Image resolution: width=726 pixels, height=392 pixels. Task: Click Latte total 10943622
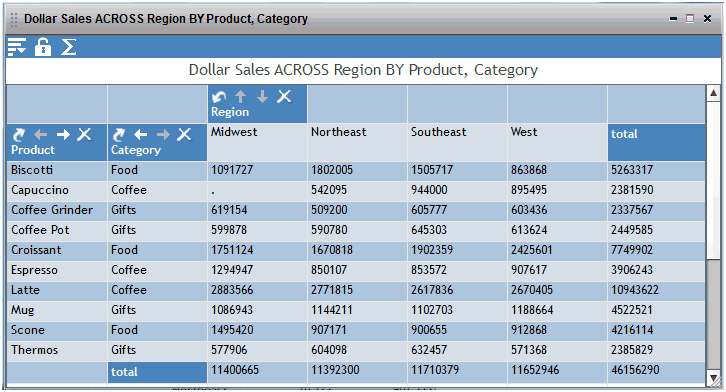(x=635, y=290)
